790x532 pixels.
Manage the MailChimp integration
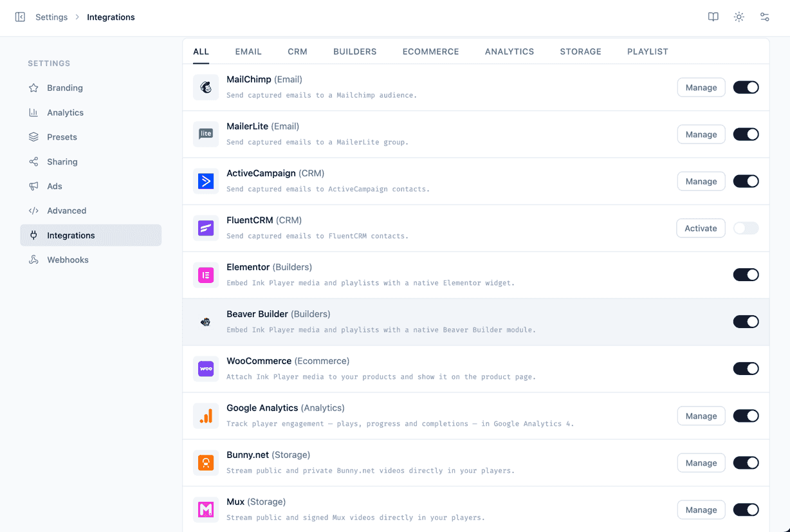[x=701, y=87]
